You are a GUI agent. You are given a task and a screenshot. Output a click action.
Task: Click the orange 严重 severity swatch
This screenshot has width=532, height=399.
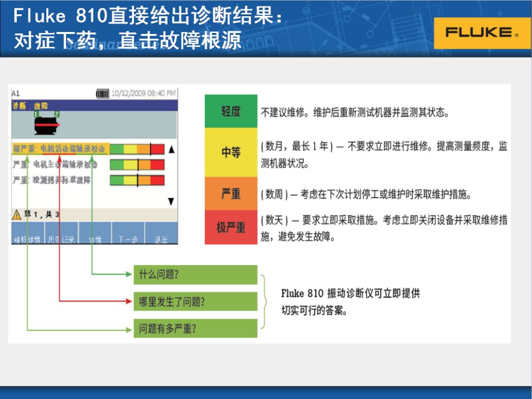[231, 194]
